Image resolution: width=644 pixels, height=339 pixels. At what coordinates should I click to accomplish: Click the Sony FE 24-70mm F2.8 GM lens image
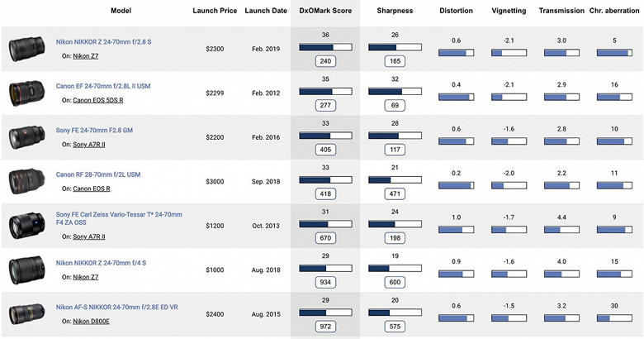(27, 137)
